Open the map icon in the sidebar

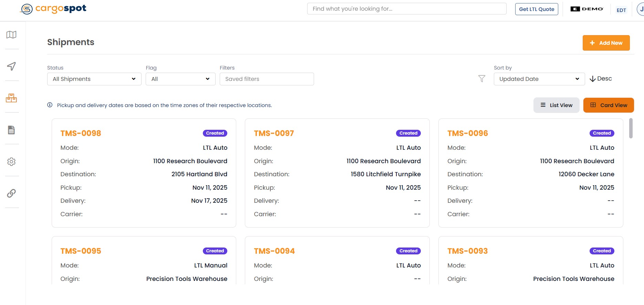click(11, 35)
